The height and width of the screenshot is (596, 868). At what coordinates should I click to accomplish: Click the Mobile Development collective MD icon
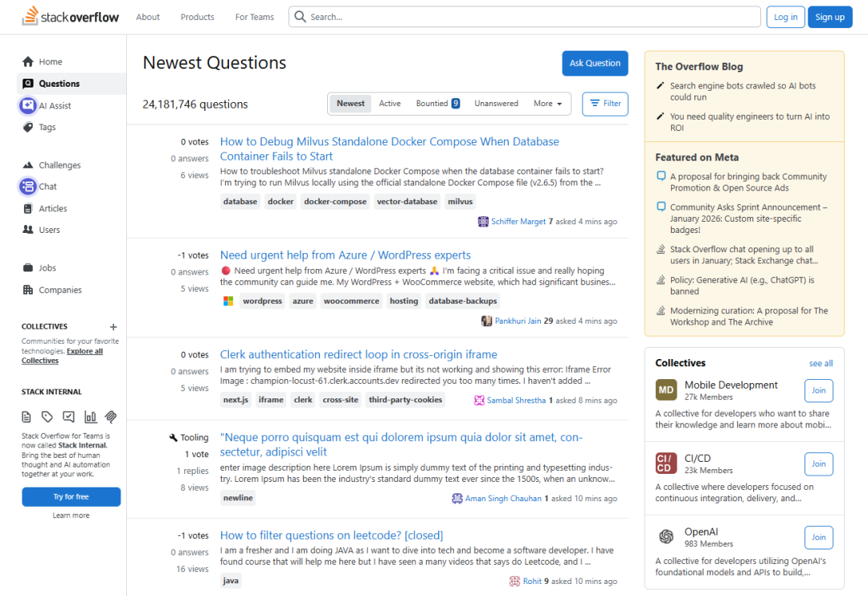[x=666, y=390]
